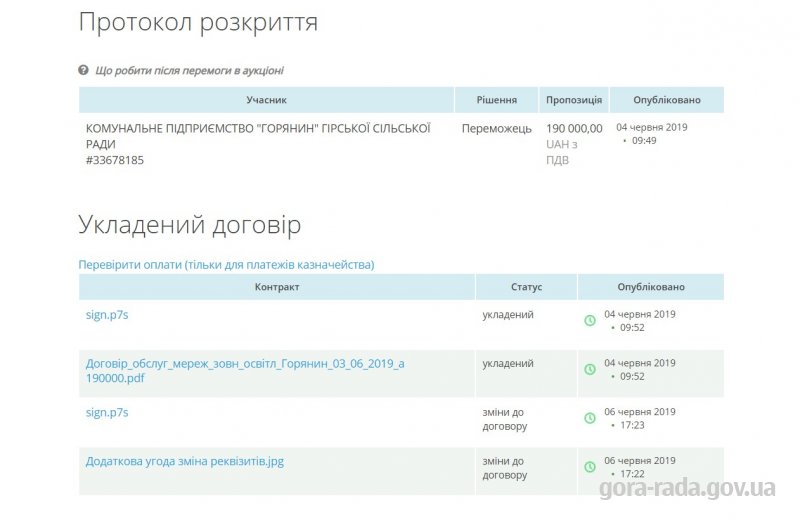Click 'укладений' status in first sign.p7s row
Viewport: 800px width, 521px height.
pos(508,314)
